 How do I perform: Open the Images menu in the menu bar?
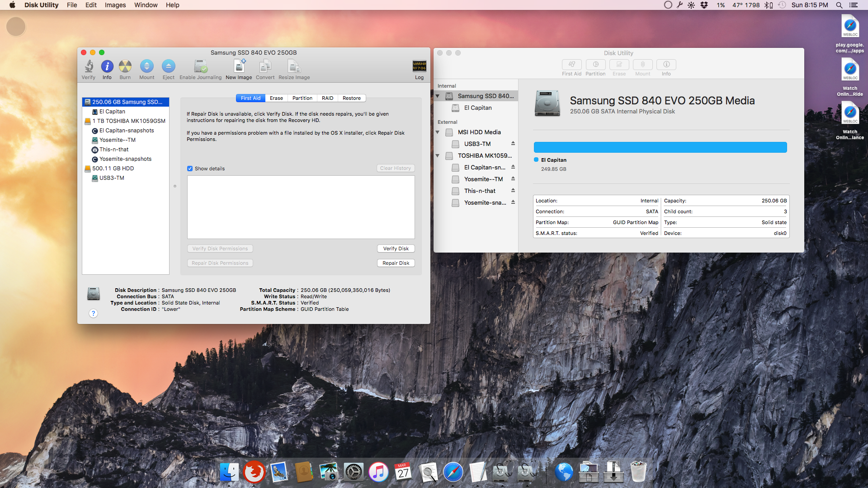coord(115,5)
